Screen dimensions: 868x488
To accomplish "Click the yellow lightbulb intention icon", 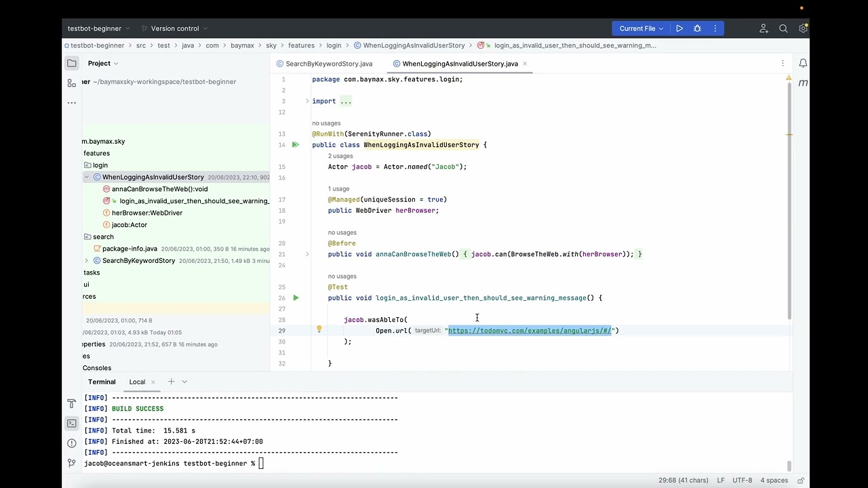I will (319, 330).
